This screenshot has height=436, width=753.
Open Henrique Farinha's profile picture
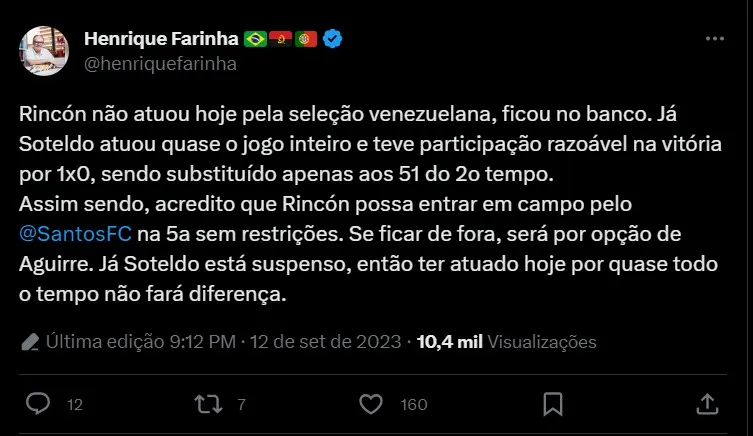[46, 51]
